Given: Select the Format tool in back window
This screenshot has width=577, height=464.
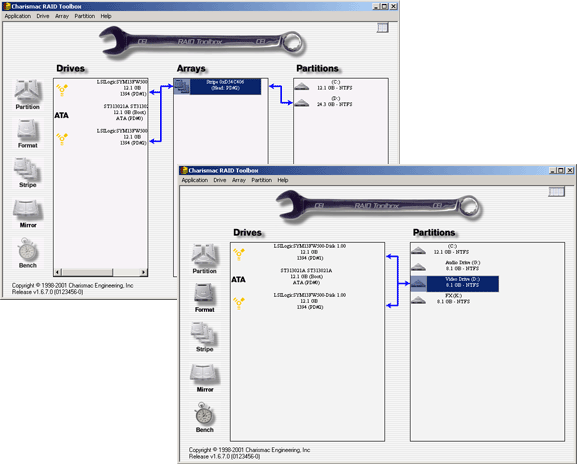Looking at the screenshot, I should [x=28, y=133].
